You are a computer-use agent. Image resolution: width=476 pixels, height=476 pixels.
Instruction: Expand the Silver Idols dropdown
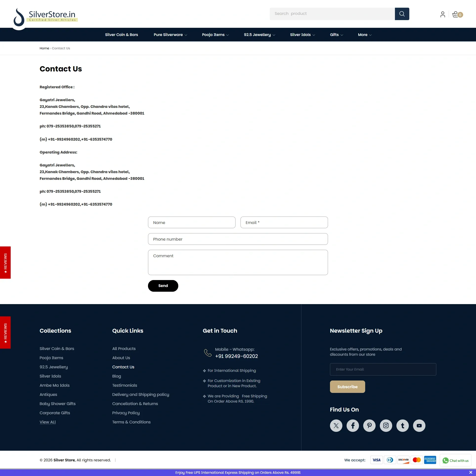coord(302,35)
